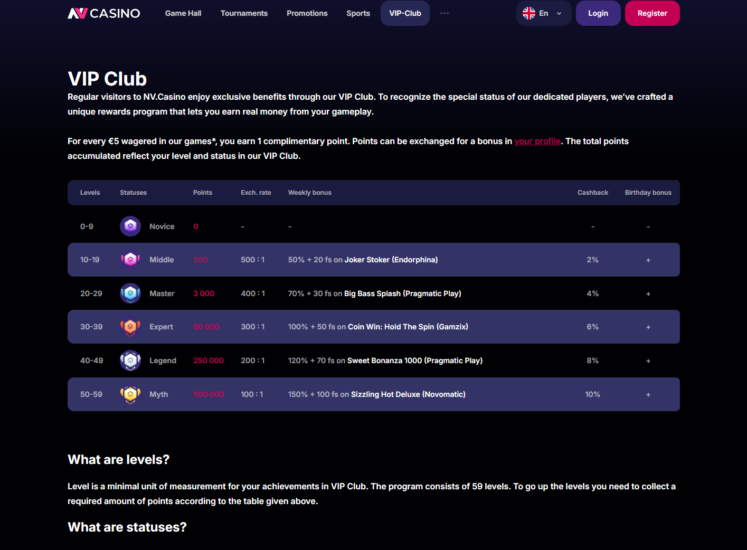Image resolution: width=747 pixels, height=550 pixels.
Task: Select the VIP-Club tab
Action: click(x=405, y=13)
